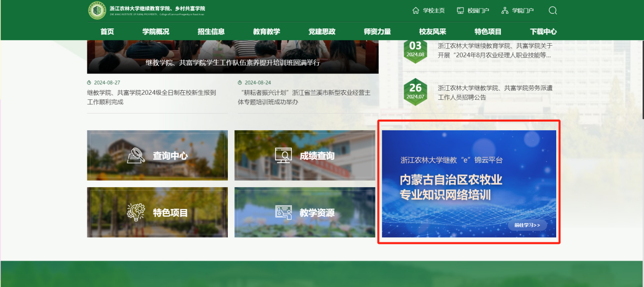The width and height of the screenshot is (644, 287).
Task: Click the green 03 date hexagon badge
Action: point(415,49)
